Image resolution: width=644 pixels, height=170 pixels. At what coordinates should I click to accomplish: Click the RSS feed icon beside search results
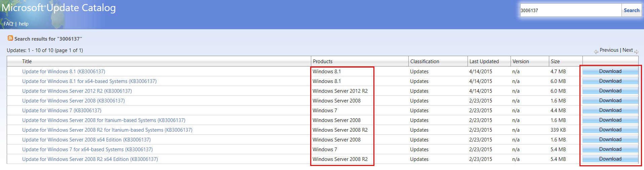point(10,38)
